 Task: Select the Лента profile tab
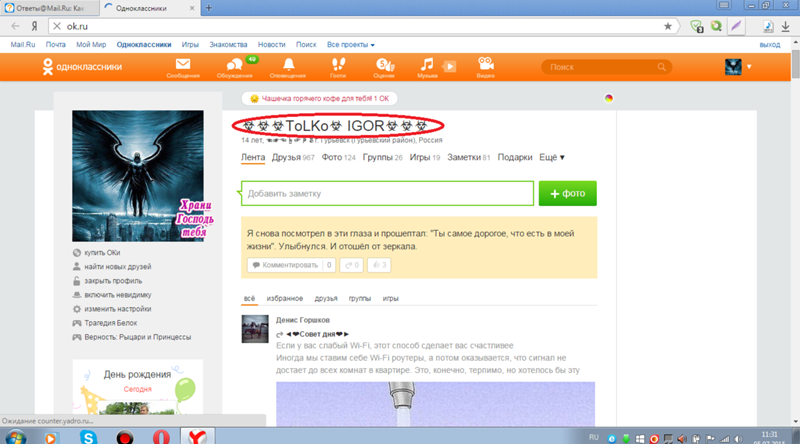pos(253,157)
